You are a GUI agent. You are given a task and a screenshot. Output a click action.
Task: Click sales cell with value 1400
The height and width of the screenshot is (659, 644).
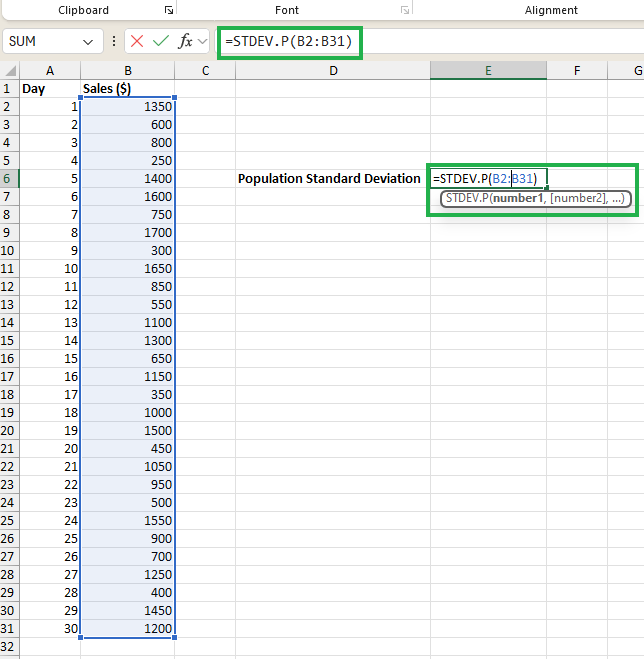point(128,179)
